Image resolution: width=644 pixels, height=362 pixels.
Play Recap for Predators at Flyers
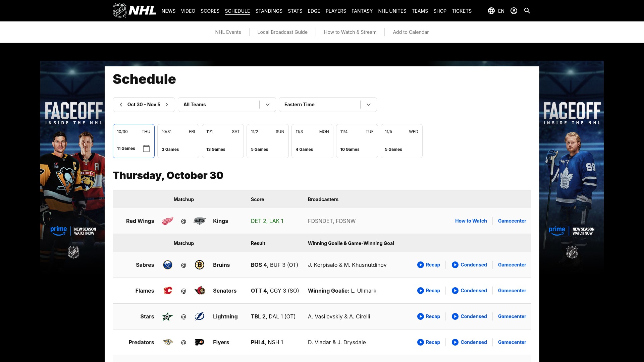point(429,342)
